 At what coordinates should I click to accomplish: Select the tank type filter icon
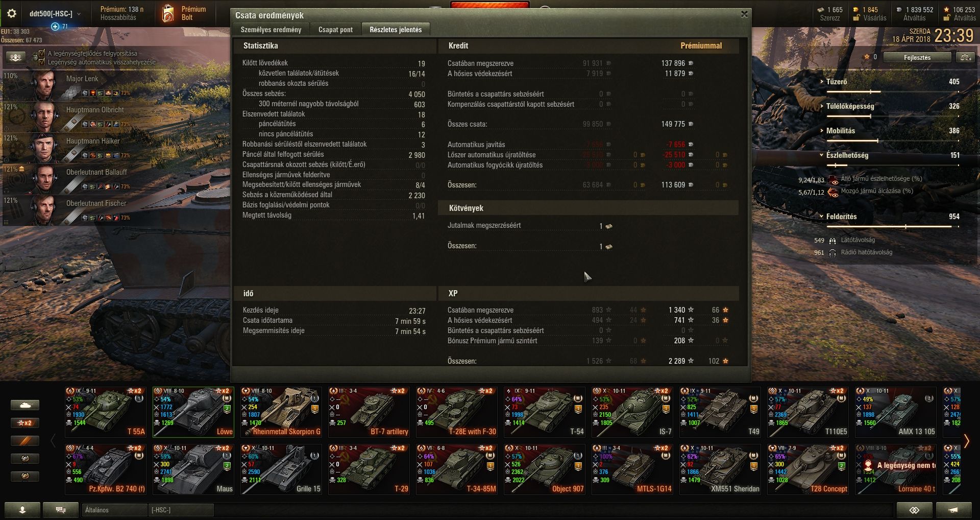click(25, 405)
